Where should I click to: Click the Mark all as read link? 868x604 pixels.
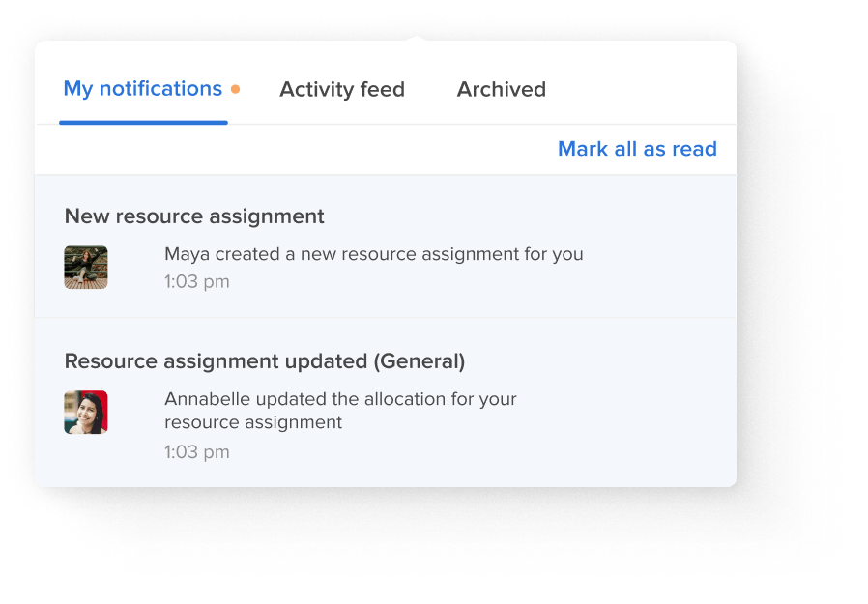(637, 149)
